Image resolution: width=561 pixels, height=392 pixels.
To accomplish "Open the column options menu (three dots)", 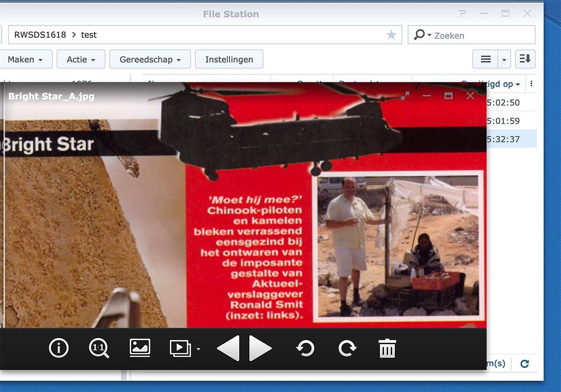I will click(x=532, y=84).
